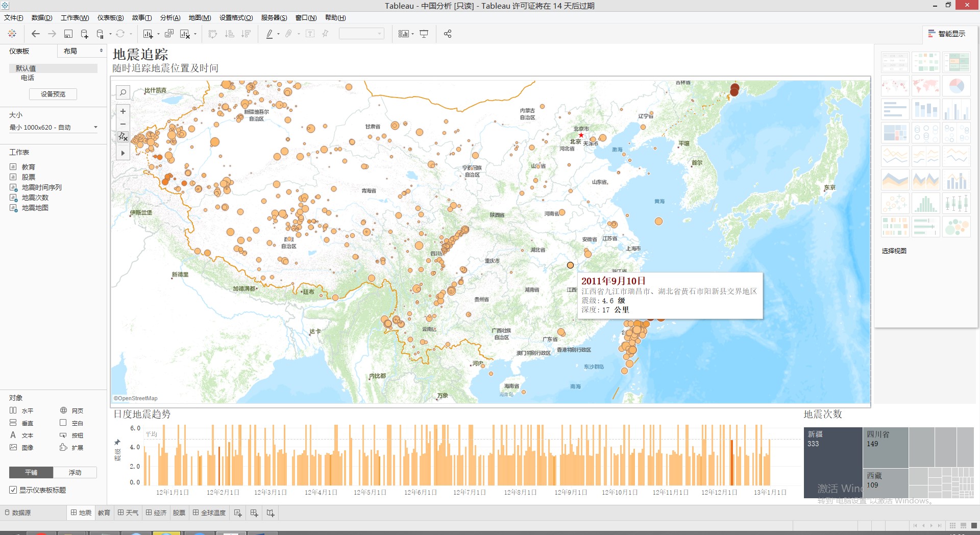Click the undo back arrow
The image size is (980, 535).
[x=35, y=34]
